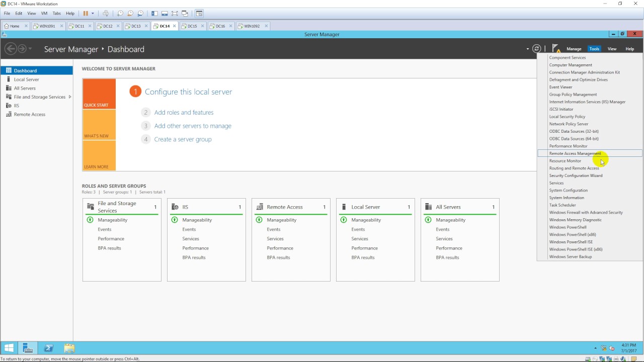
Task: Open BPA results under Remote Access tile
Action: [278, 257]
